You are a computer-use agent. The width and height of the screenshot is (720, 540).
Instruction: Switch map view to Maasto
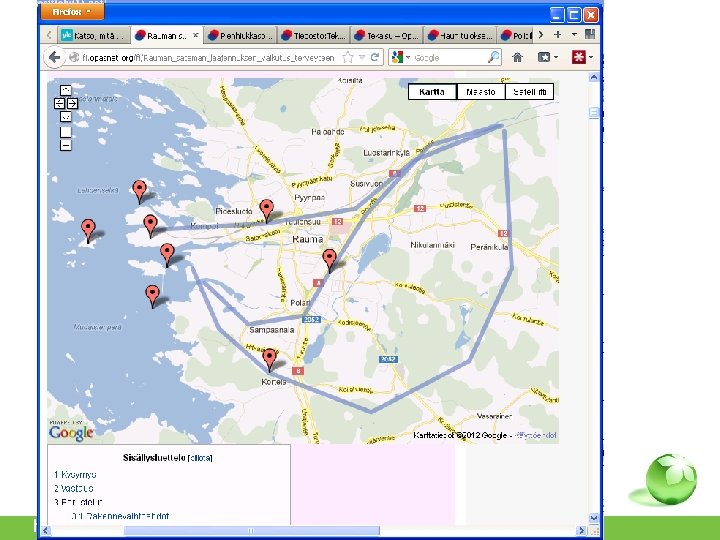point(481,92)
